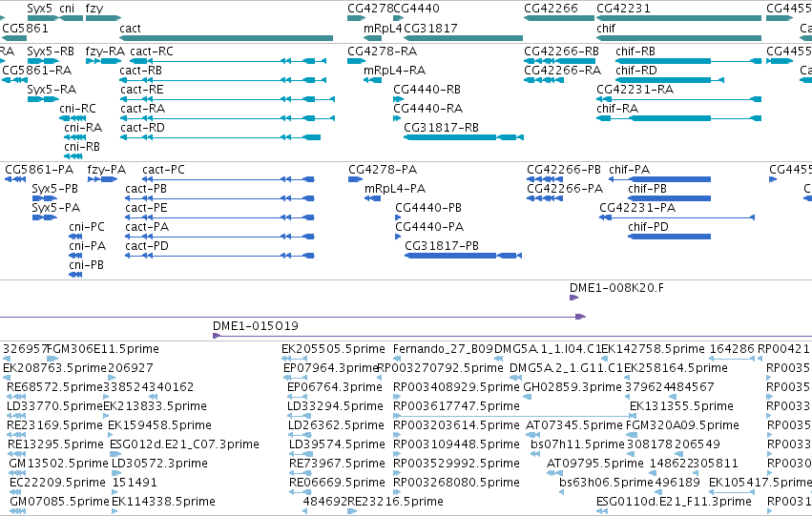Select protein CG31817-PB bar

click(463, 256)
